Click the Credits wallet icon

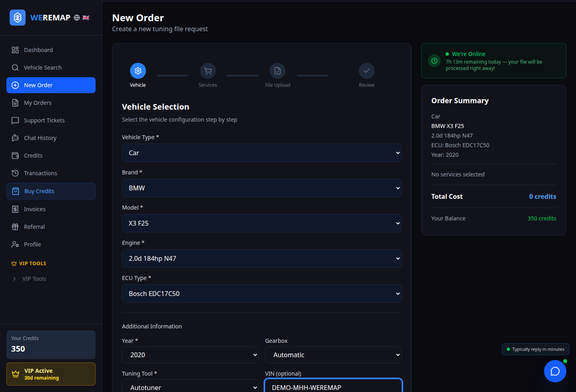(15, 156)
